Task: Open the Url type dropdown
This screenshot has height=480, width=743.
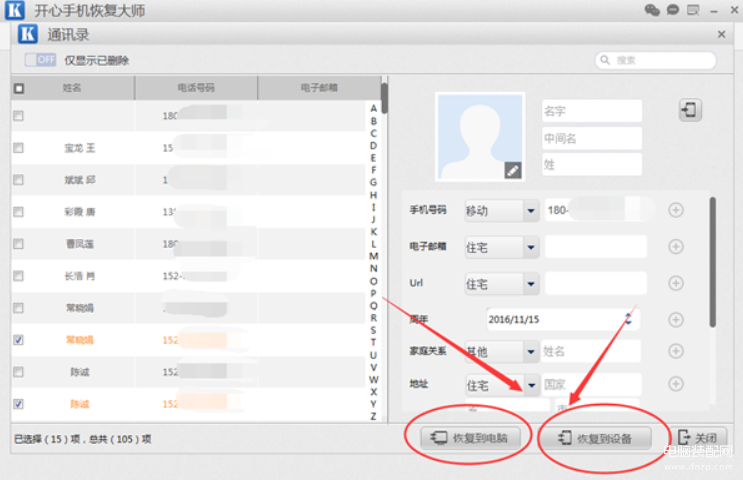Action: click(x=502, y=284)
